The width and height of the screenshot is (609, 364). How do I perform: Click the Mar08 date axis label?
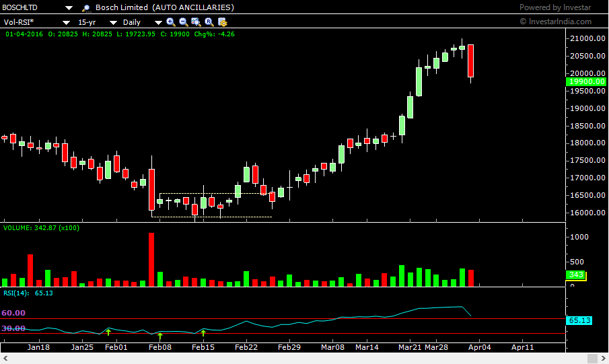[332, 347]
